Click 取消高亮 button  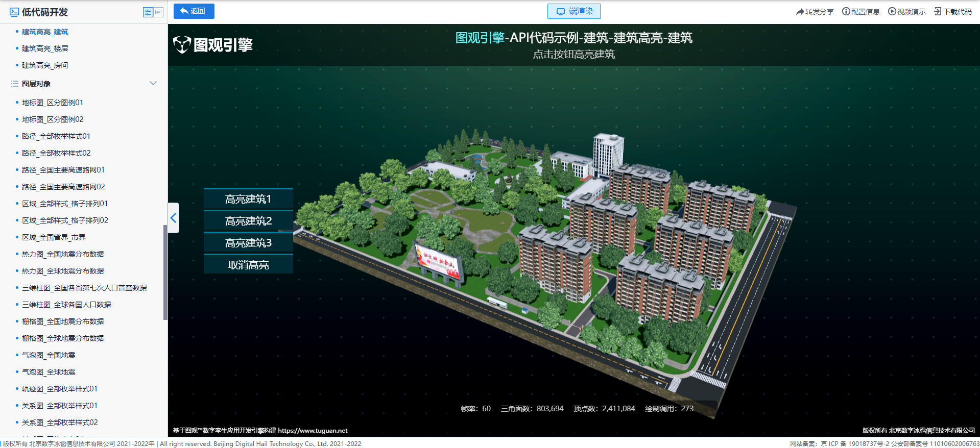coord(248,265)
